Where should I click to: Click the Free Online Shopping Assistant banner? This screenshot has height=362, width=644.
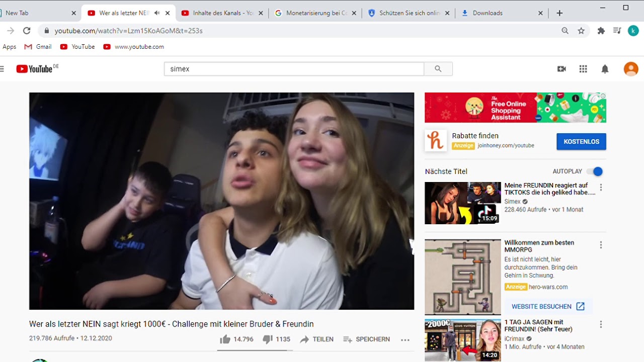pos(515,108)
